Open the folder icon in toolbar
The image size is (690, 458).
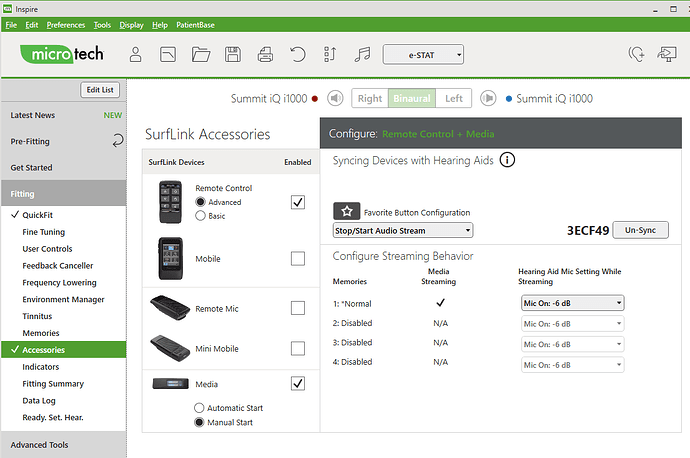(x=201, y=55)
